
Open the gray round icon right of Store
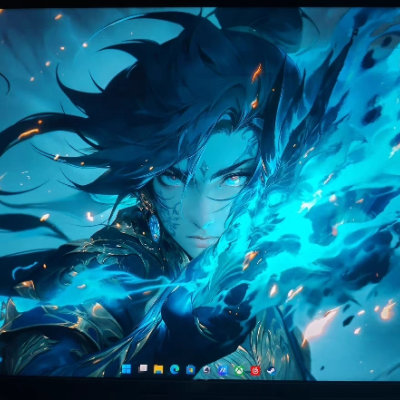pos(207,370)
